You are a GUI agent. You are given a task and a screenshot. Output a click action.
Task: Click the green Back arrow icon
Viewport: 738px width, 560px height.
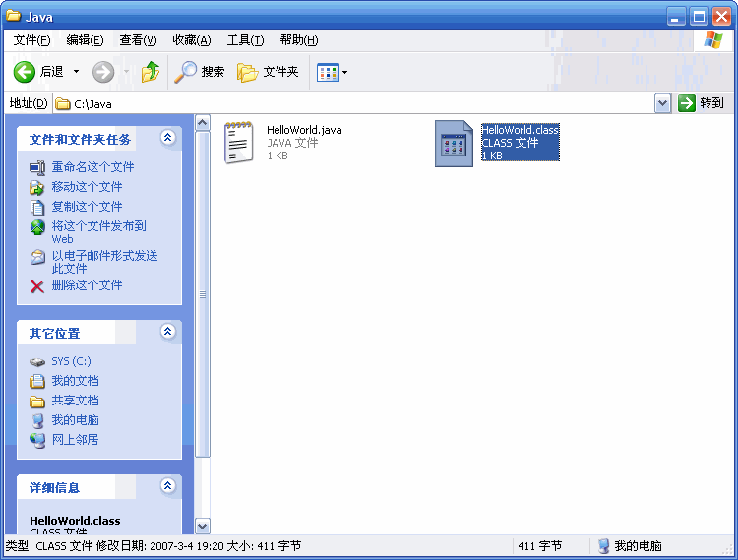point(24,72)
